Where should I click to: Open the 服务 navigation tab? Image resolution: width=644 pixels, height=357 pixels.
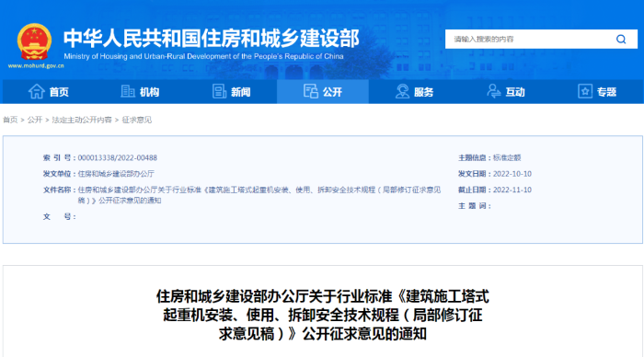pyautogui.click(x=414, y=92)
